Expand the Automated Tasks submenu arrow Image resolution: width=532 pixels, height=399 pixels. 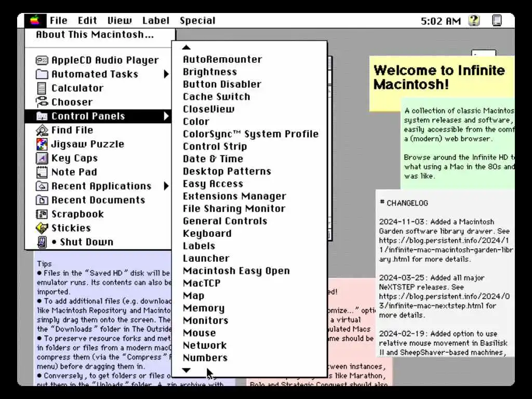click(x=166, y=74)
